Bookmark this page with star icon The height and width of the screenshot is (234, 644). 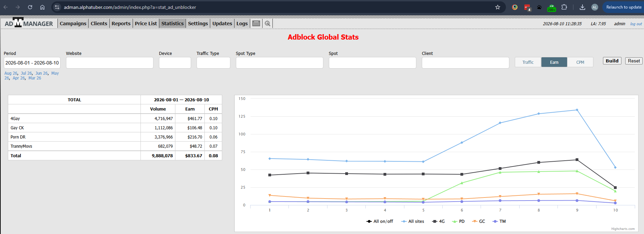[x=498, y=7]
